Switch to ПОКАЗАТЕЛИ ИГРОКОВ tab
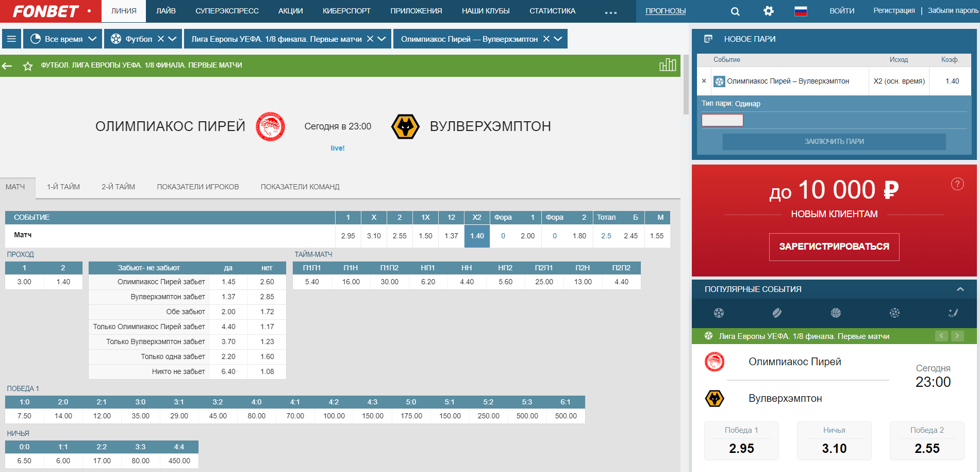 (198, 187)
